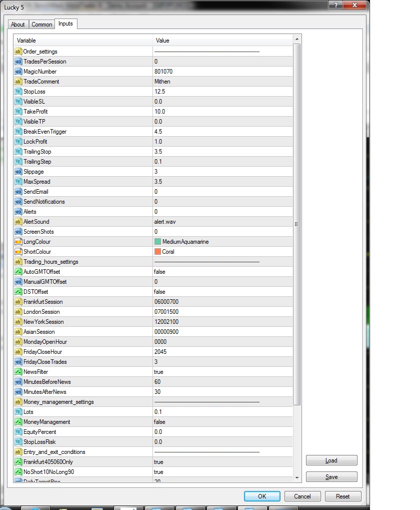Load a saved settings file

[x=331, y=460]
